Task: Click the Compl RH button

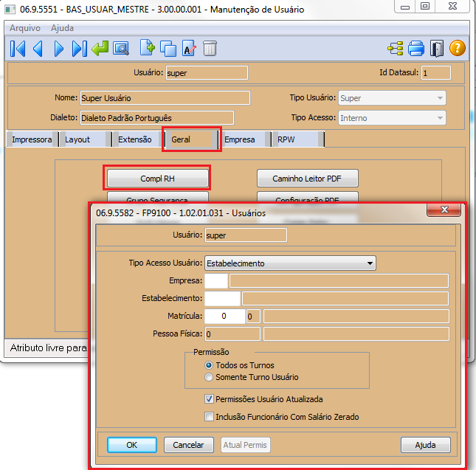Action: point(157,179)
